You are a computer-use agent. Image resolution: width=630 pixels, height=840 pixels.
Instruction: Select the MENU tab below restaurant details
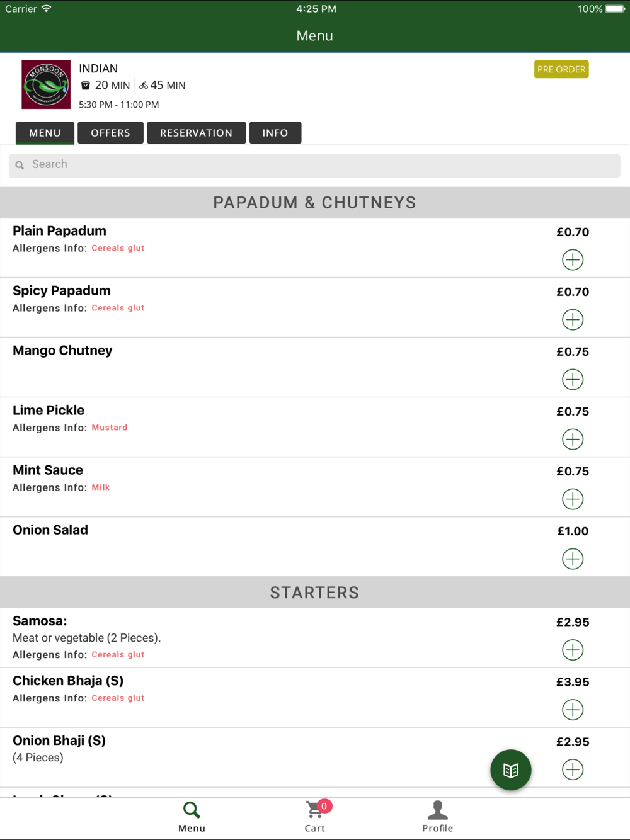coord(45,133)
